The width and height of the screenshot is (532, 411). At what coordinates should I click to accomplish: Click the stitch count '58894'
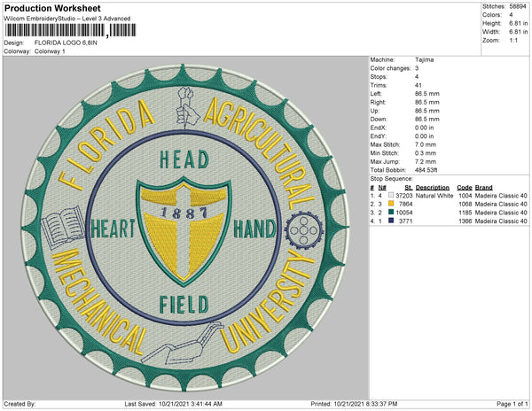tap(518, 6)
